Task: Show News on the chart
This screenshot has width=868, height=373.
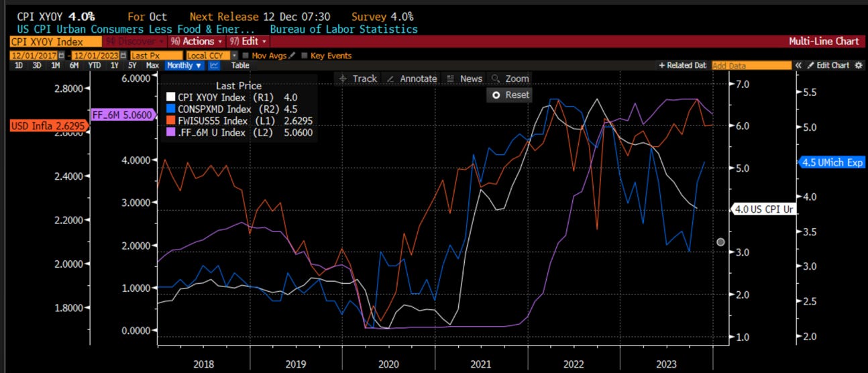Action: [464, 78]
